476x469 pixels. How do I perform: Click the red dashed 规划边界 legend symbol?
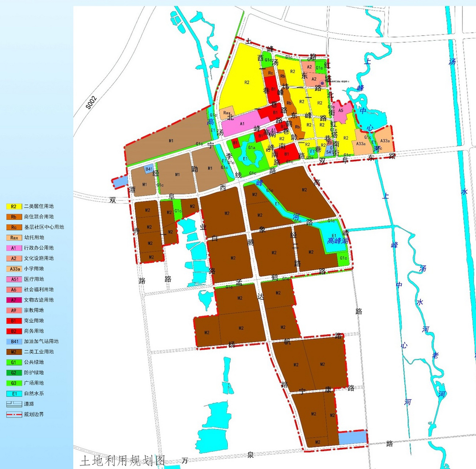(x=14, y=415)
